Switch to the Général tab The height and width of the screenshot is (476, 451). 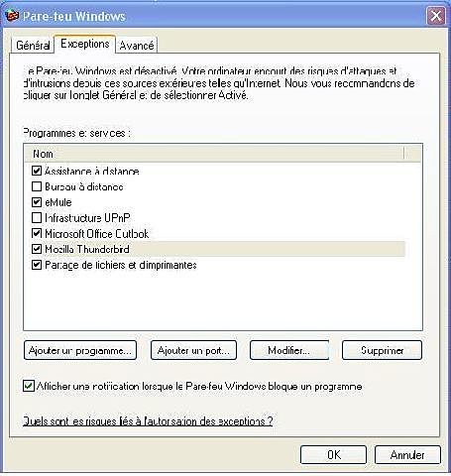[33, 45]
